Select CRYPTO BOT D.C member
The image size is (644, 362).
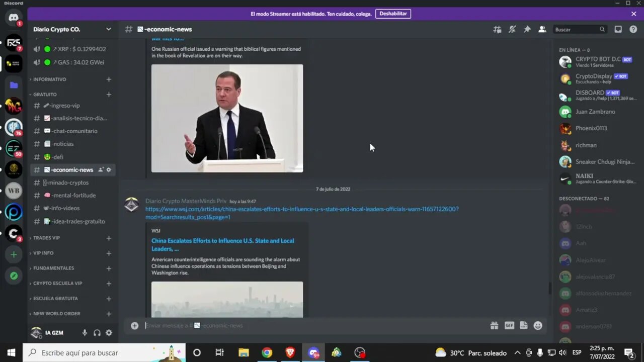tap(597, 62)
